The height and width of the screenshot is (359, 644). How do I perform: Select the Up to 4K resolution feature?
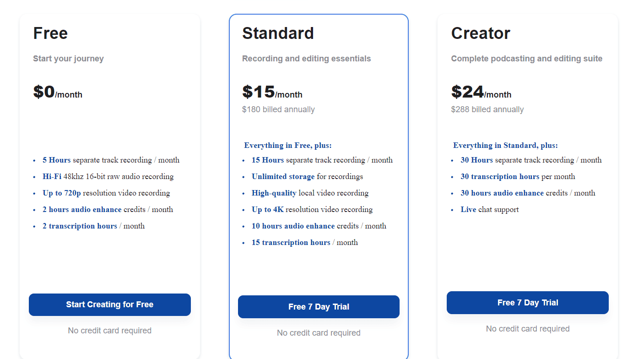(312, 209)
